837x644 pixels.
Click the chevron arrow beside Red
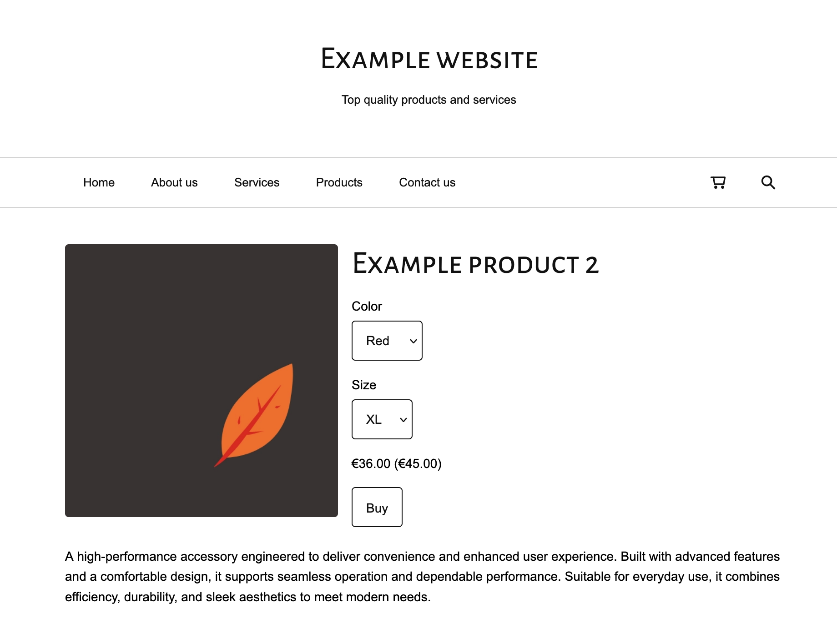click(413, 341)
